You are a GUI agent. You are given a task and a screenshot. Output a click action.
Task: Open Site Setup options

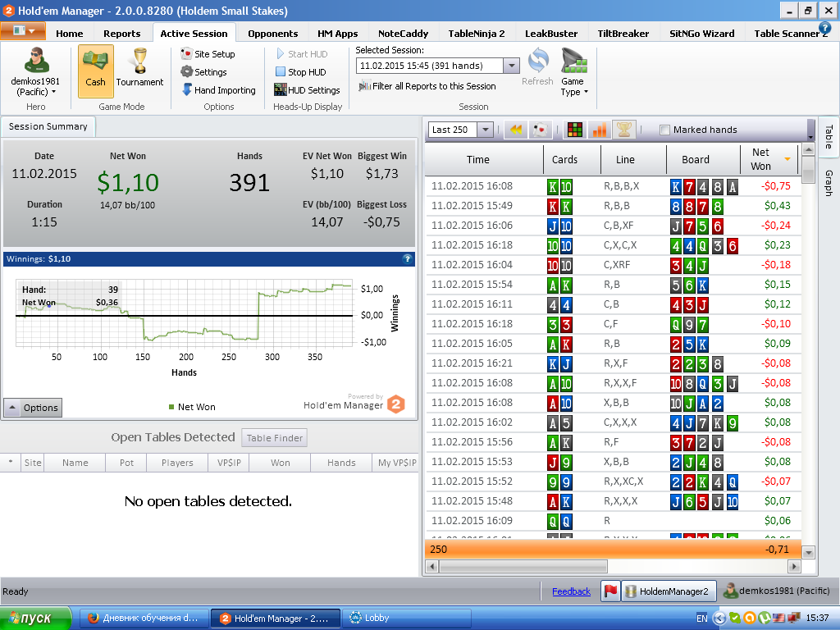coord(208,53)
